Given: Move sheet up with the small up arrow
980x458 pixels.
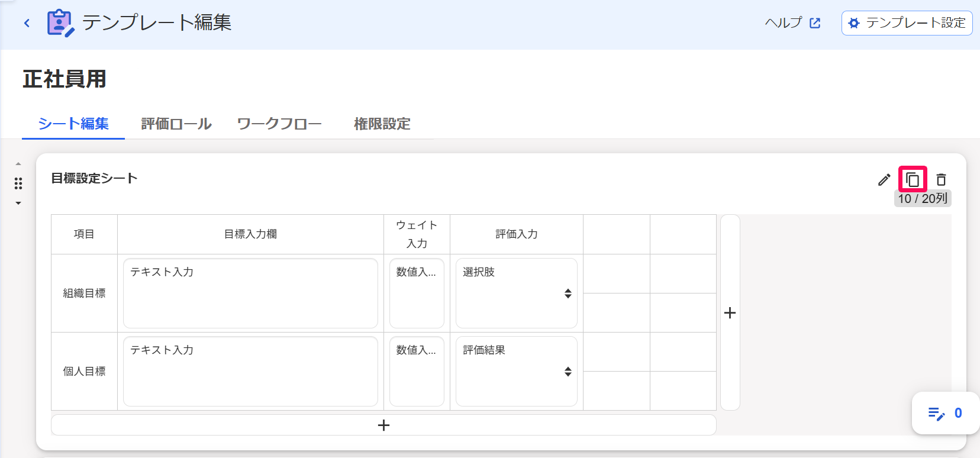Looking at the screenshot, I should (x=18, y=164).
